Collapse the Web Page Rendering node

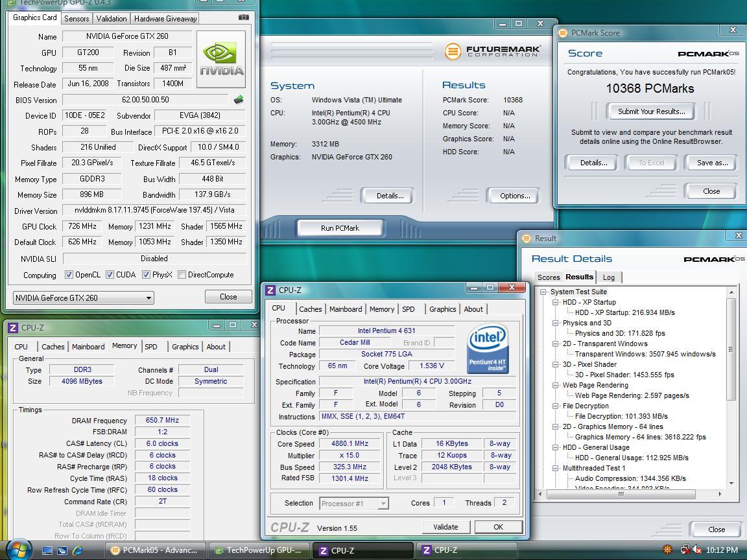(556, 385)
